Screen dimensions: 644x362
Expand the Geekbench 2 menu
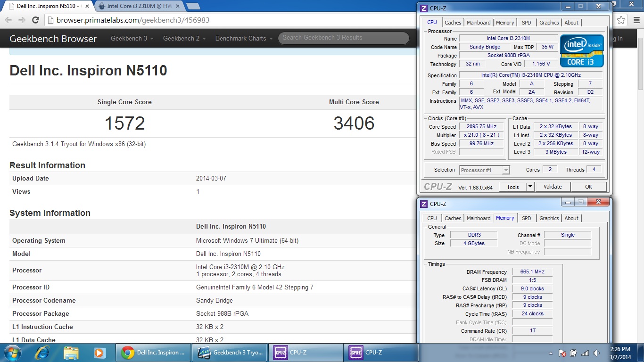[x=184, y=39]
